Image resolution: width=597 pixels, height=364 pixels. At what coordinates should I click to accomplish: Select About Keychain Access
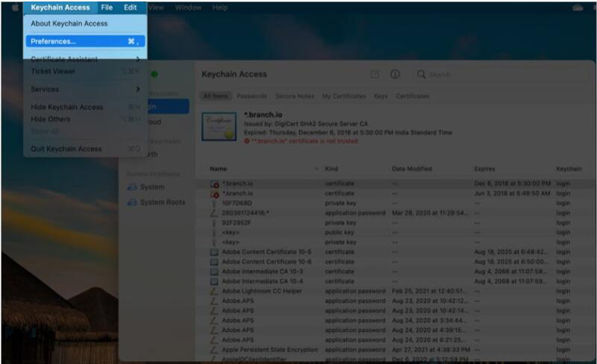pyautogui.click(x=69, y=24)
